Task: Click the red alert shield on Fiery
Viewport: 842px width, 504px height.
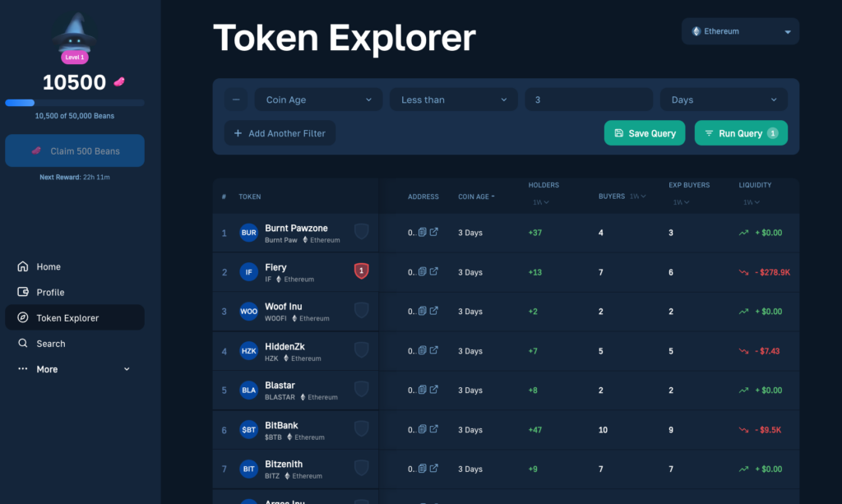Action: pos(362,271)
